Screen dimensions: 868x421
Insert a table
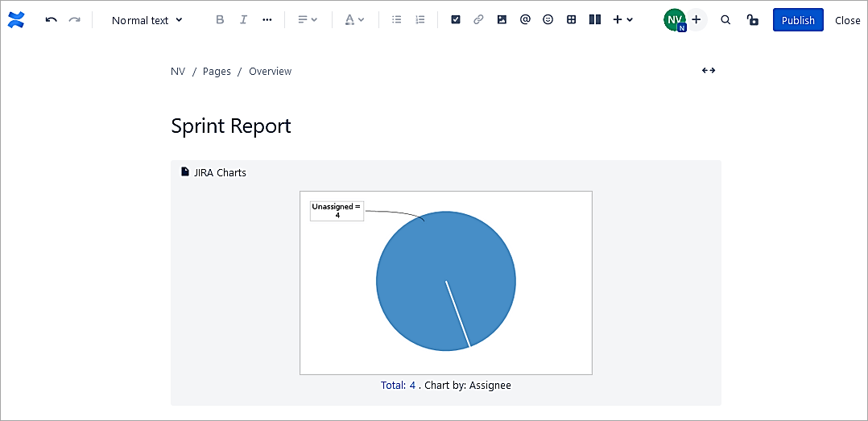point(572,20)
